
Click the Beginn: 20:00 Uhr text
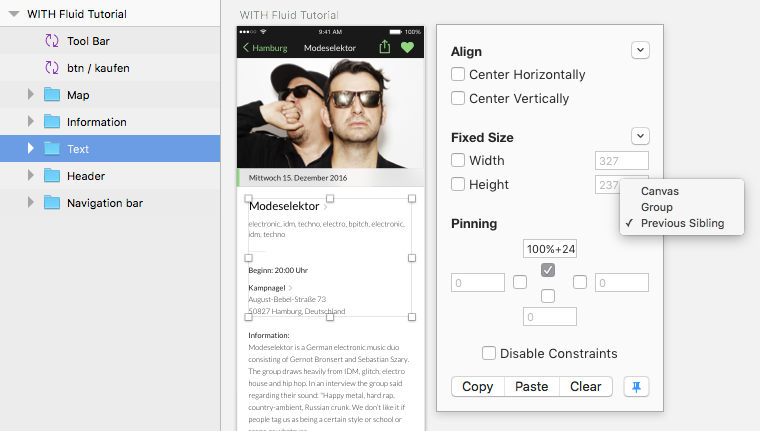tap(278, 270)
